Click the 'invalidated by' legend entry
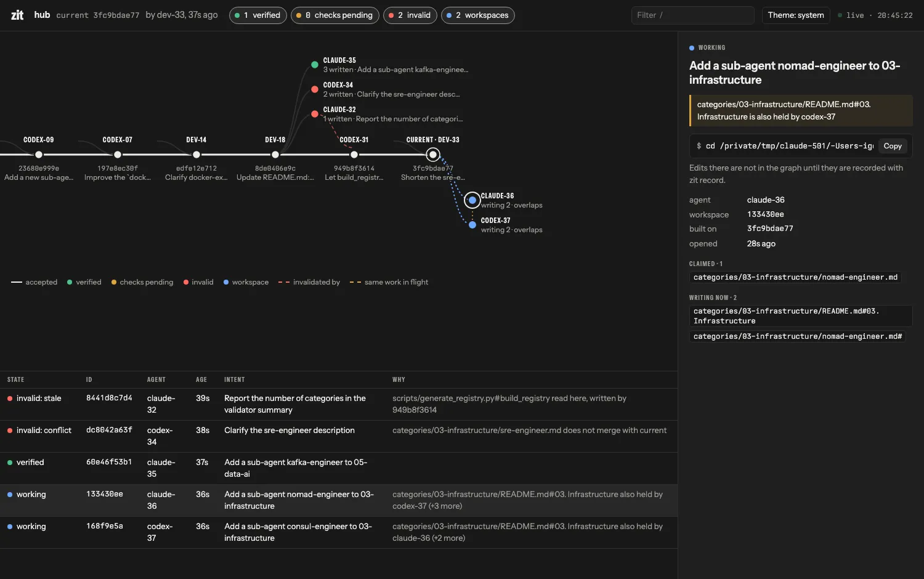 point(309,282)
